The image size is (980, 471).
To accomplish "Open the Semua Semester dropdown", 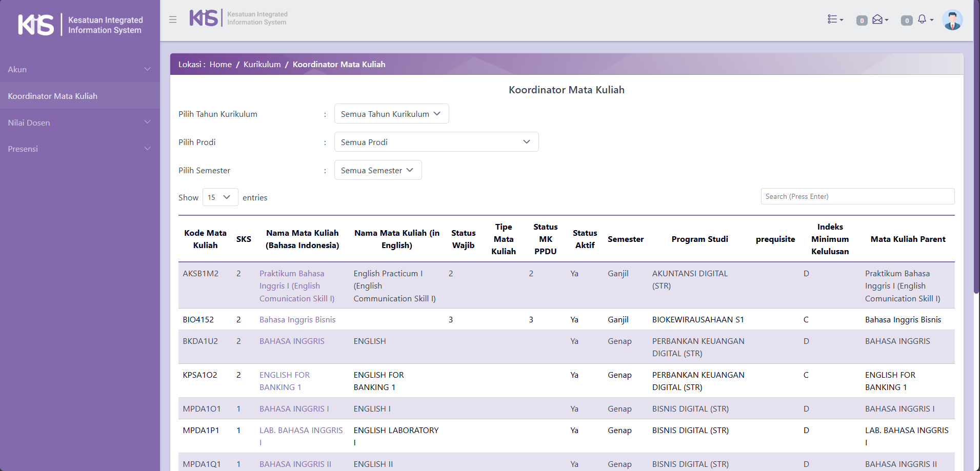I will click(x=377, y=170).
